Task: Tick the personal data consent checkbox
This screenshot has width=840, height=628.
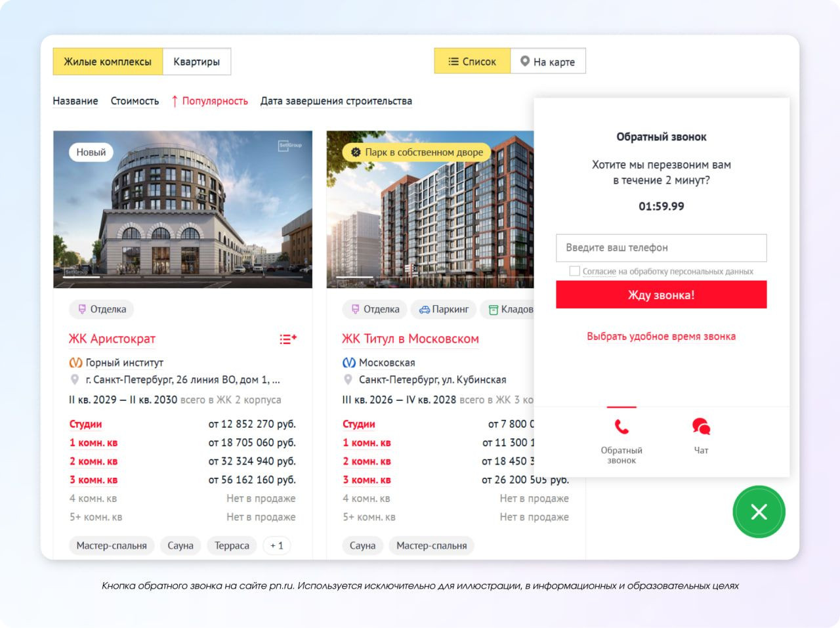Action: [575, 271]
